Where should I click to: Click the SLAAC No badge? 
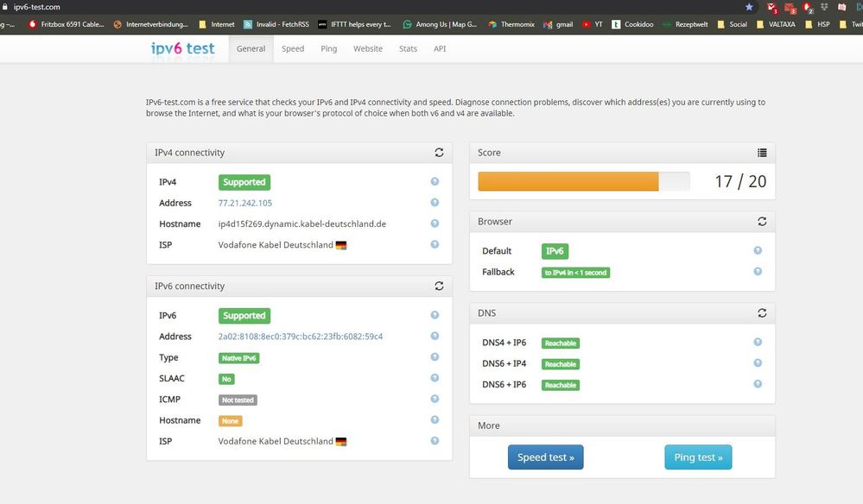(x=226, y=379)
